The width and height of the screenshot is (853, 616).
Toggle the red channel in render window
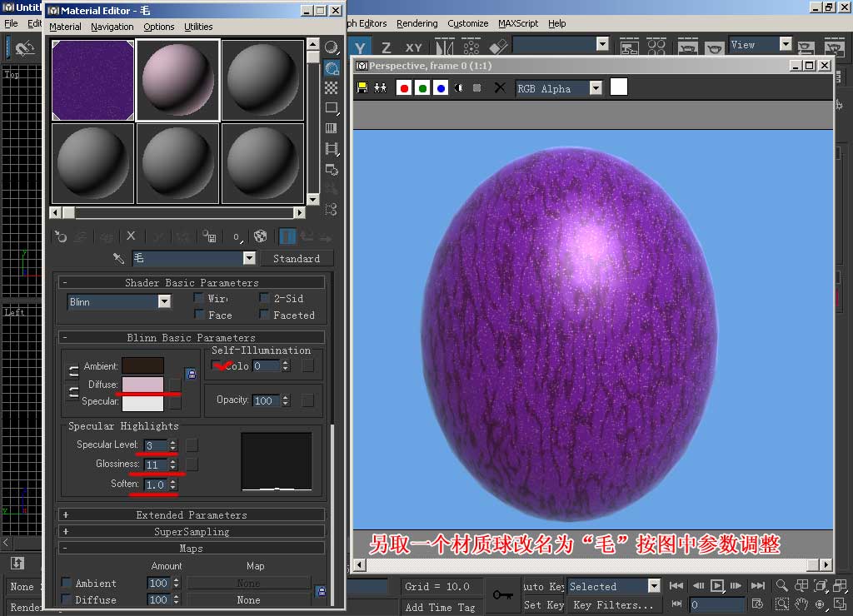404,88
